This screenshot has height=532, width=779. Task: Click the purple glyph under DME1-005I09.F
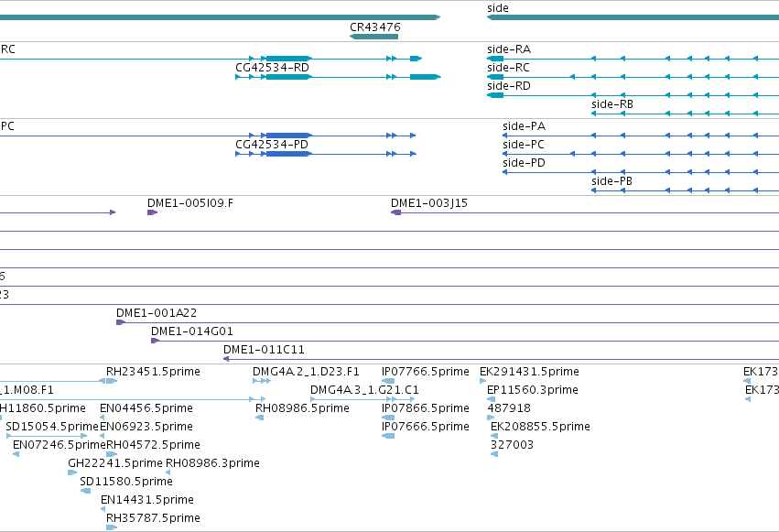(152, 212)
